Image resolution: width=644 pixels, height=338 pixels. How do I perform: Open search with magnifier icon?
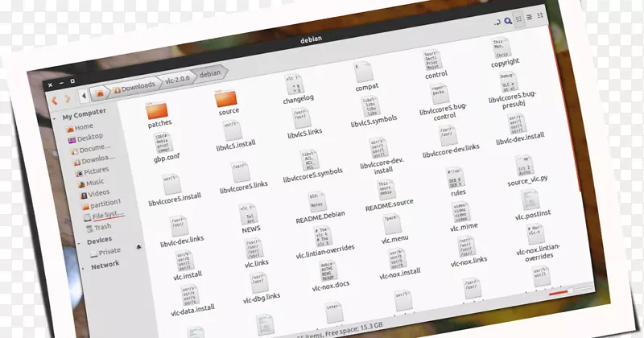click(x=508, y=21)
